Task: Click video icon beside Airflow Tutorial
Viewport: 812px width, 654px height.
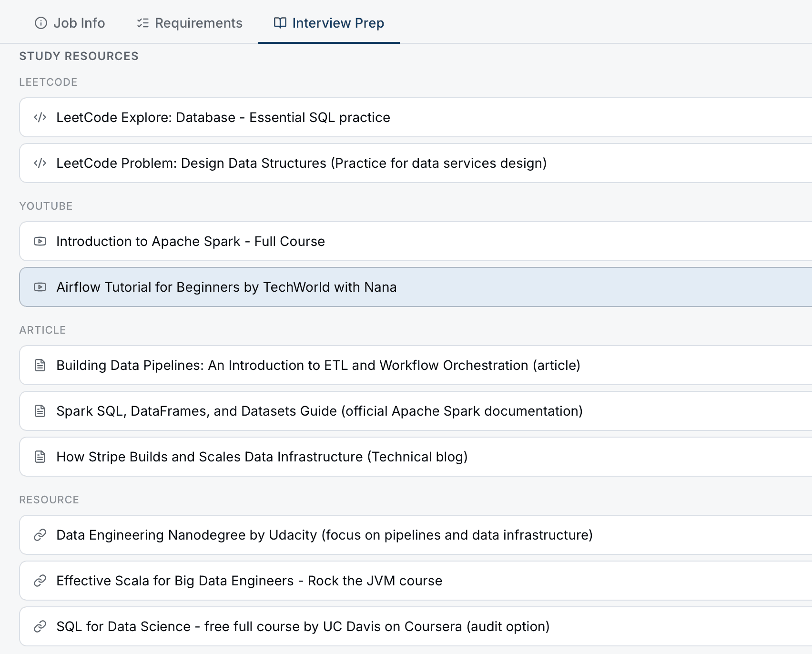Action: [40, 287]
